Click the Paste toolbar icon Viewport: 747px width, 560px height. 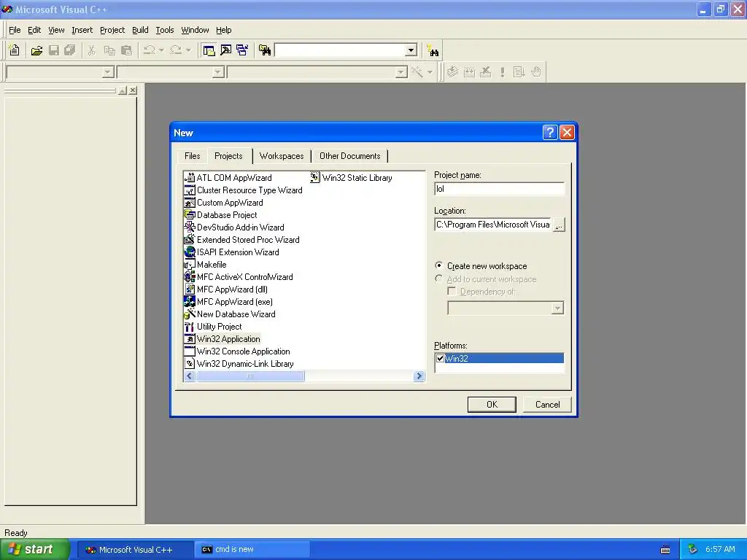[x=126, y=50]
